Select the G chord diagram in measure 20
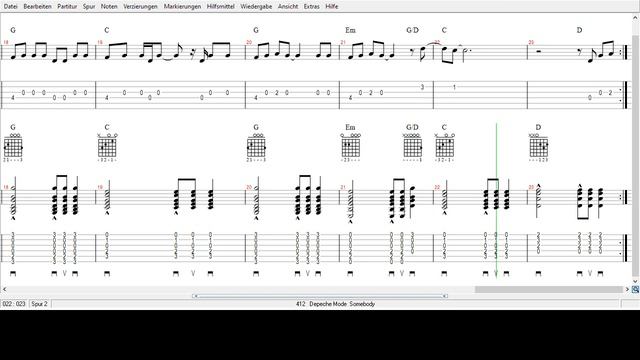 pyautogui.click(x=256, y=147)
